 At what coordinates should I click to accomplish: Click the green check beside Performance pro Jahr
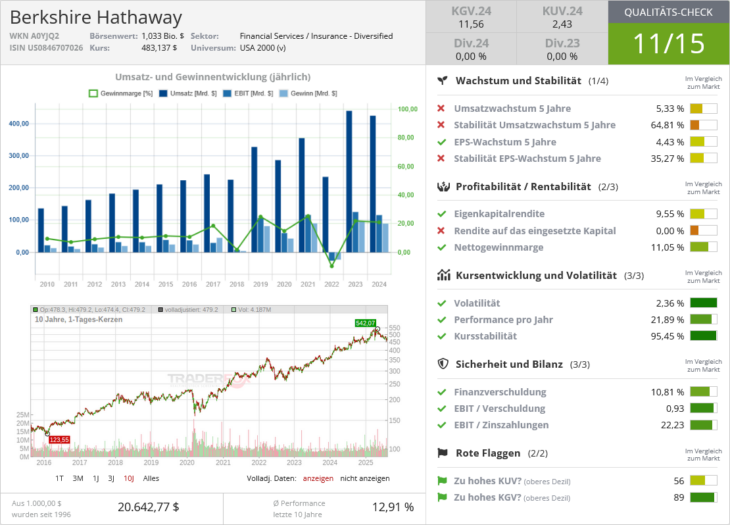click(x=442, y=319)
